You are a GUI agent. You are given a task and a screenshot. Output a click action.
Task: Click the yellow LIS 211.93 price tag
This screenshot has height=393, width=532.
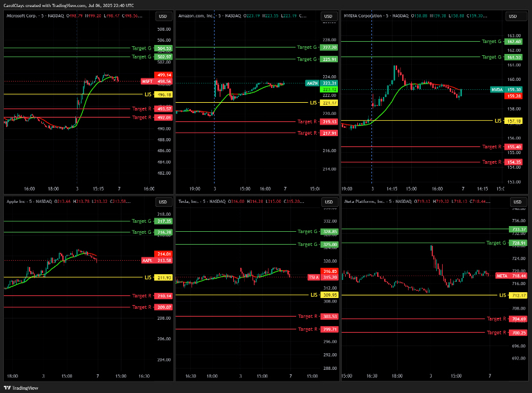point(163,277)
